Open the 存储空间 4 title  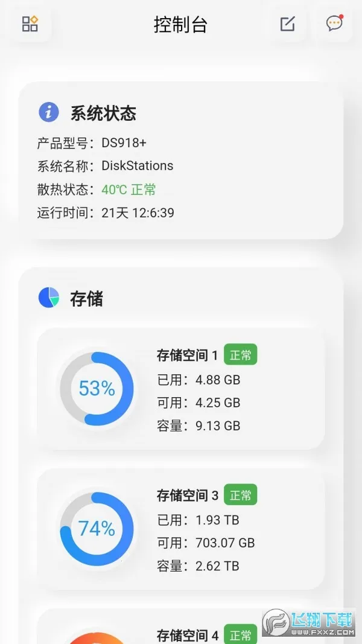click(x=187, y=636)
